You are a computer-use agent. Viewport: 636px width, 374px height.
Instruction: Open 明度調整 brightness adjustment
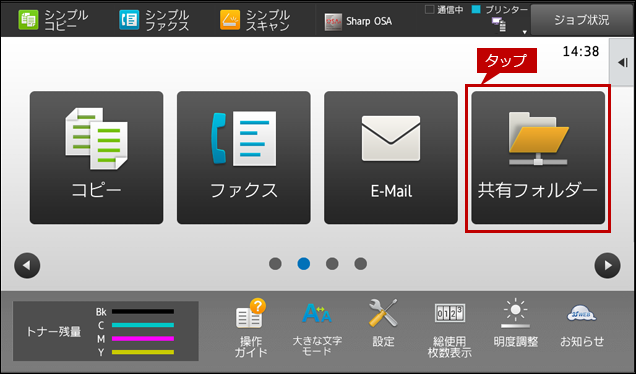[516, 323]
